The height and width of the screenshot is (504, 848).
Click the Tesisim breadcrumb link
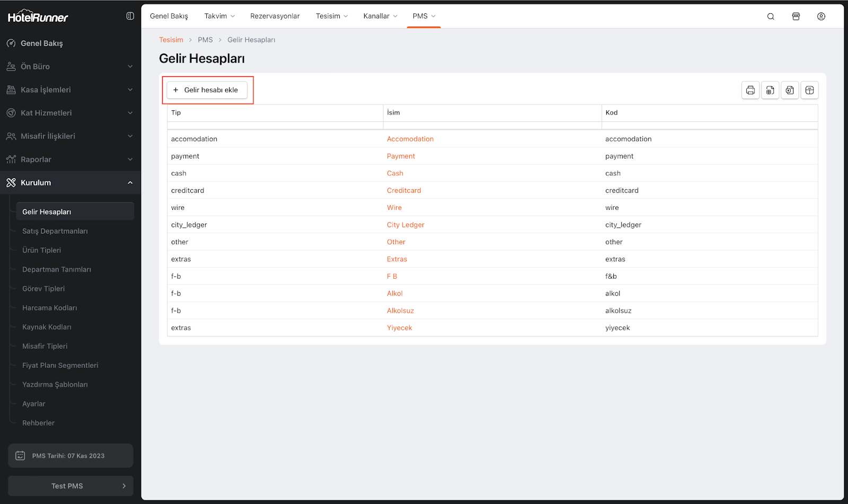tap(171, 40)
